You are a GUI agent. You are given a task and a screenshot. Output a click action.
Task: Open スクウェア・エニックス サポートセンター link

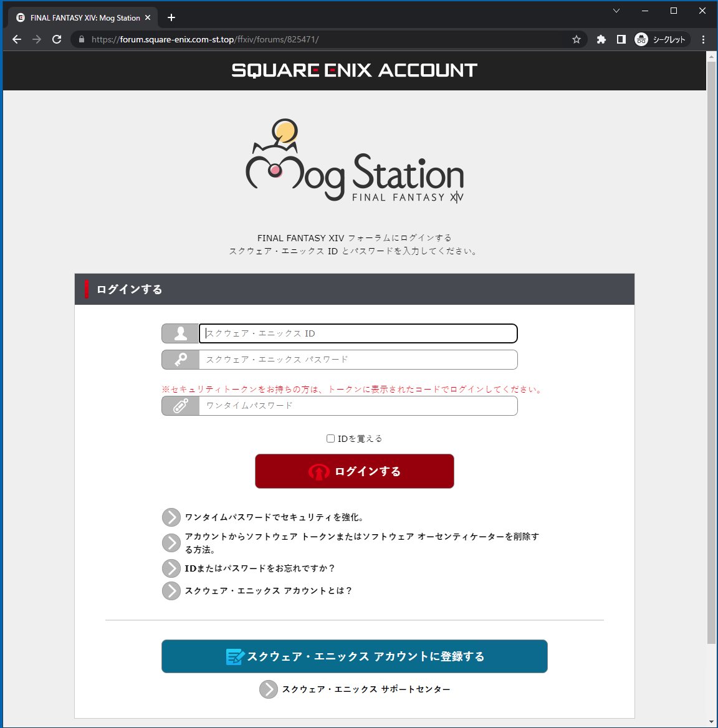coord(366,689)
